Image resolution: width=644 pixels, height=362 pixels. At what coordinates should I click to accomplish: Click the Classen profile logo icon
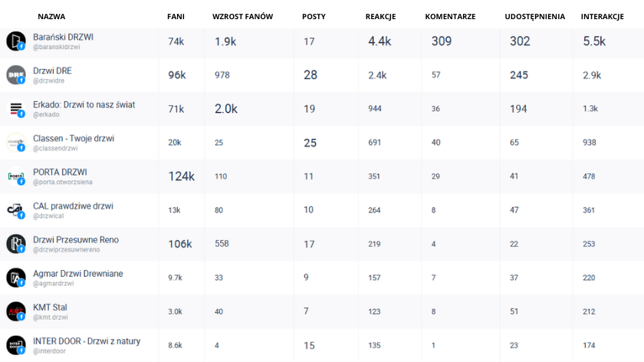[x=16, y=143]
